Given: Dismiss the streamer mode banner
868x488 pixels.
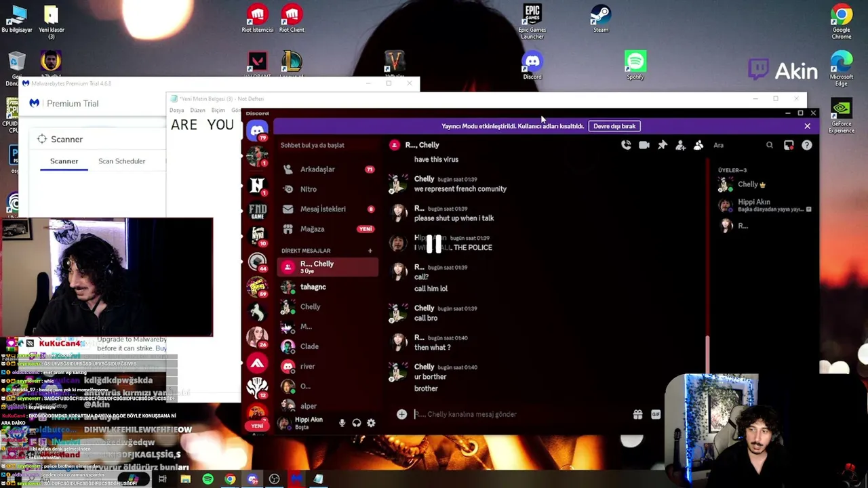Looking at the screenshot, I should click(807, 126).
